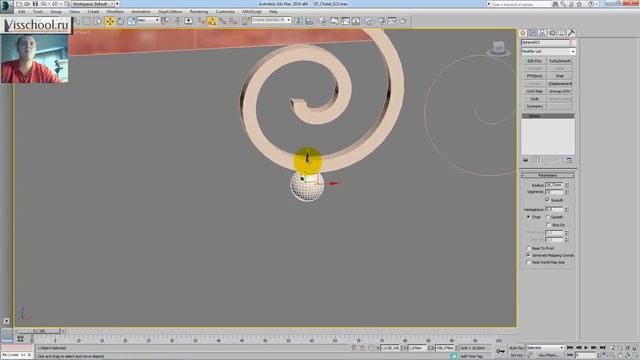The width and height of the screenshot is (640, 360).
Task: Select the Rotate tool in main toolbar
Action: (120, 21)
